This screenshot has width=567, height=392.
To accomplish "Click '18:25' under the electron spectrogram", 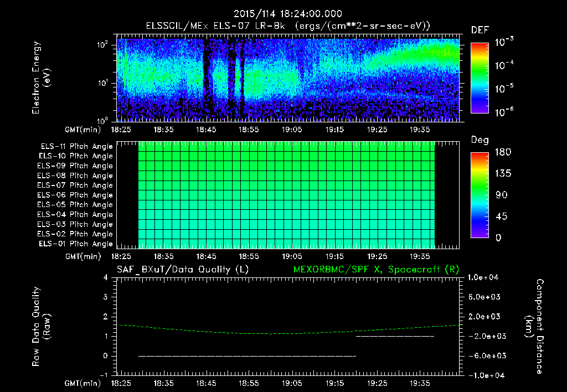I will pos(121,130).
